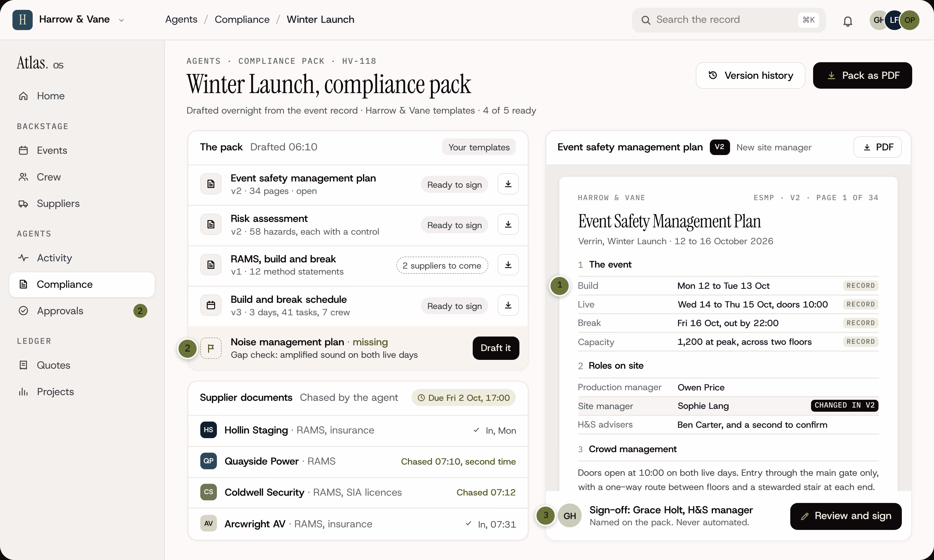This screenshot has height=560, width=934.
Task: Go to Home in the sidebar
Action: pyautogui.click(x=82, y=96)
